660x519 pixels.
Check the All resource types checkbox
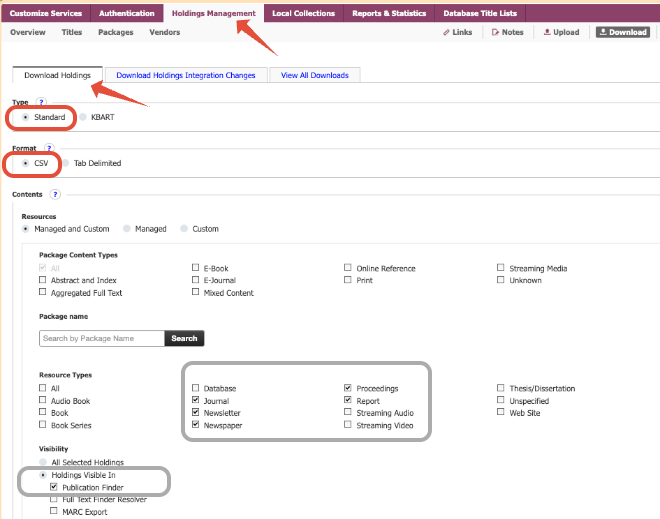click(43, 388)
